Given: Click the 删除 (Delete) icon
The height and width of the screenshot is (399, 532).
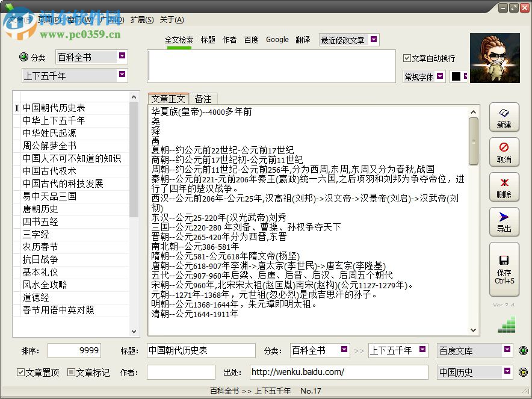Looking at the screenshot, I should (x=504, y=188).
